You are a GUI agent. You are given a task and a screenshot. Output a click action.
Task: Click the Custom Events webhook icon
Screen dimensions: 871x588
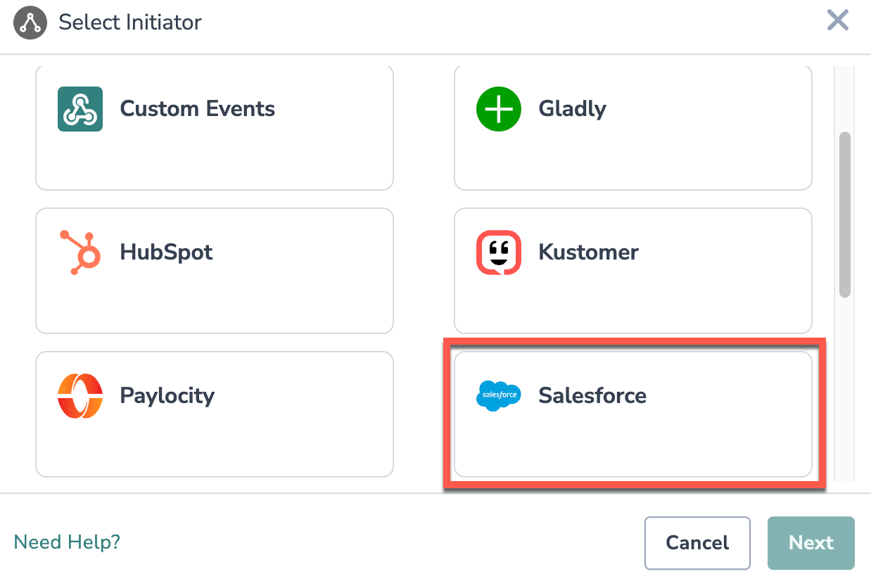[x=80, y=109]
